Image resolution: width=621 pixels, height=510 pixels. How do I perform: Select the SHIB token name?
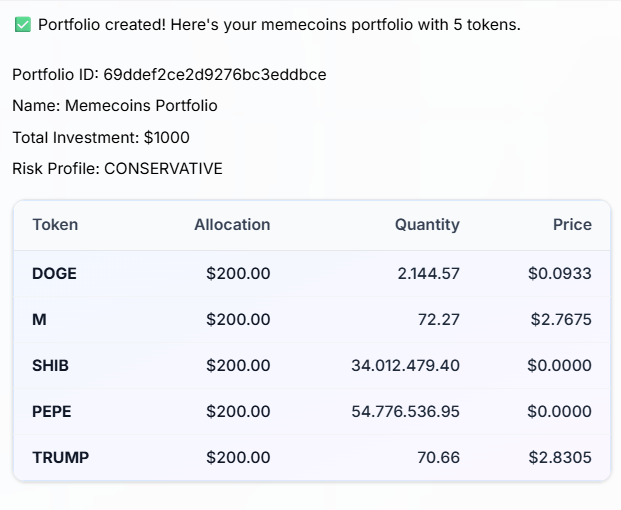50,365
